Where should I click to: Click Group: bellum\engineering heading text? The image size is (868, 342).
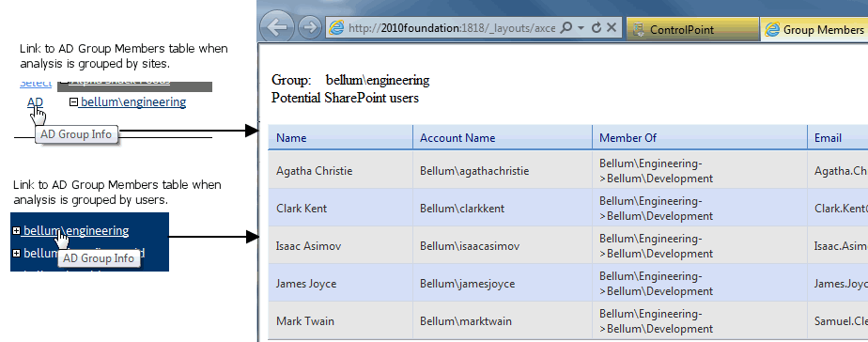point(350,80)
